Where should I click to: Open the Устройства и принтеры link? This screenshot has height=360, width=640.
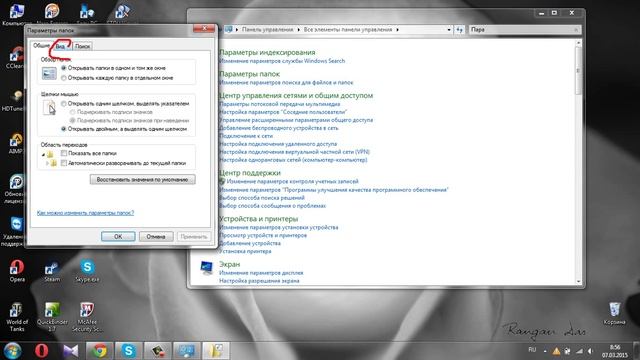[x=259, y=218]
